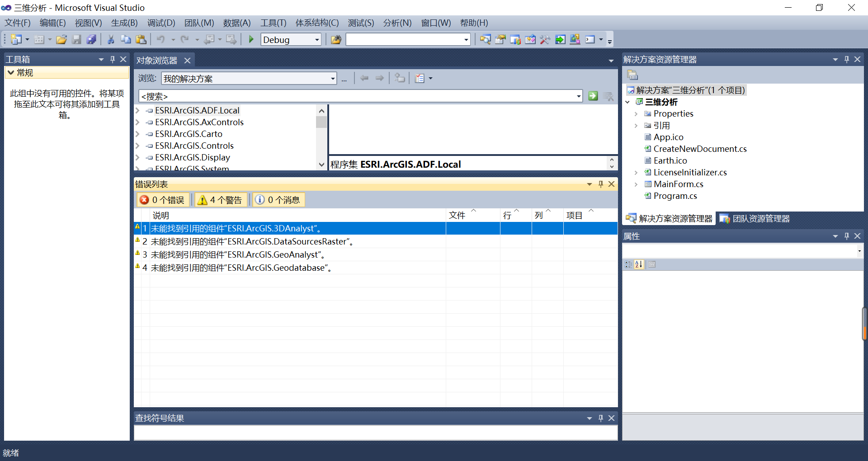The height and width of the screenshot is (461, 868).
Task: Open the Command Window toolbar icon
Action: click(x=590, y=40)
